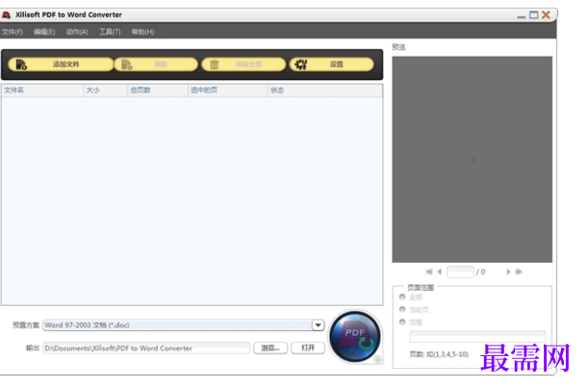Sort by the 大小 column header
The width and height of the screenshot is (588, 388).
105,91
